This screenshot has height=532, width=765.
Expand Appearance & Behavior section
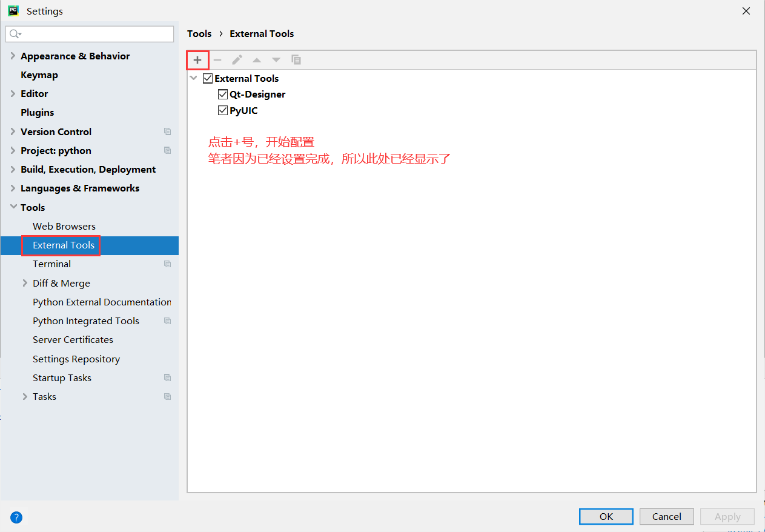(13, 56)
